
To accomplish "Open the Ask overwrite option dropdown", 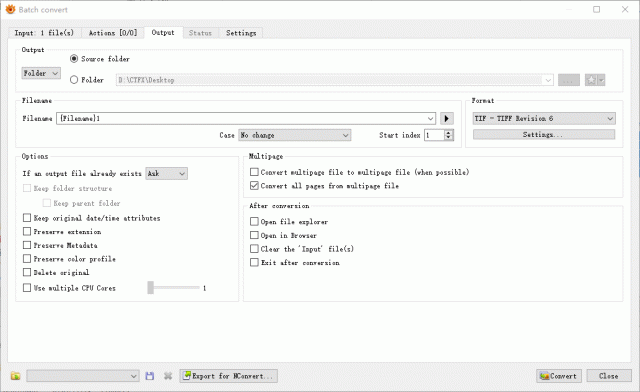I will tap(167, 174).
